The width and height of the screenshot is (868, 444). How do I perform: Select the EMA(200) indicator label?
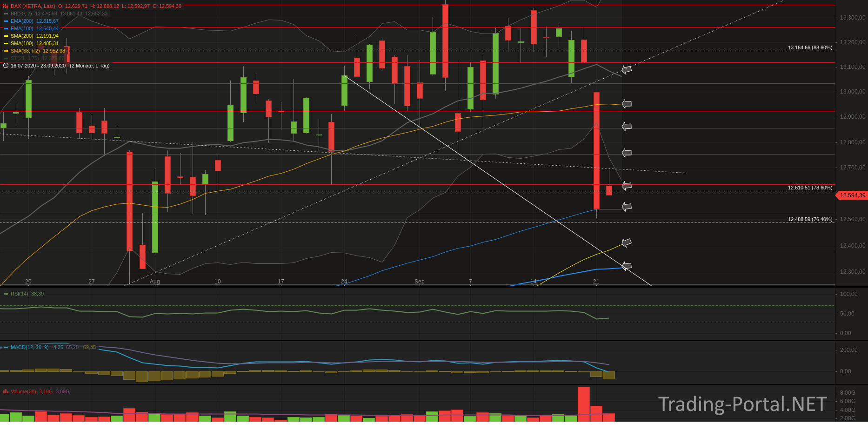pos(22,21)
